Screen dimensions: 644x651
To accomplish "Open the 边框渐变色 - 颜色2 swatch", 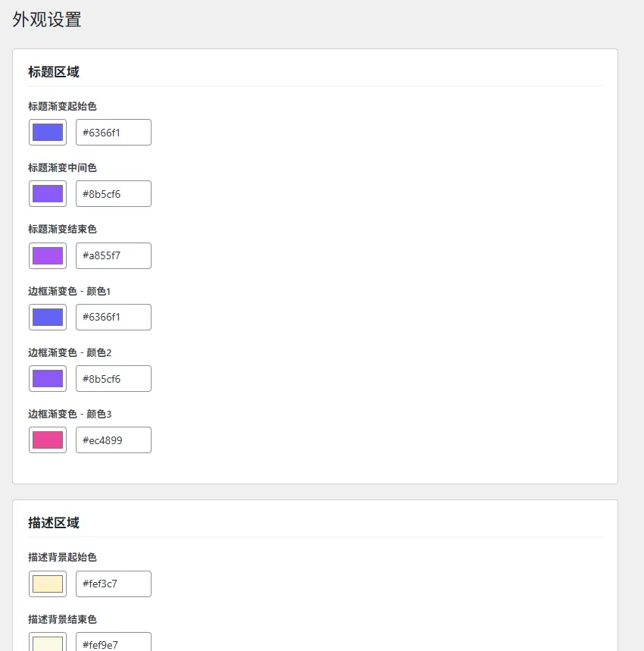I will 48,378.
